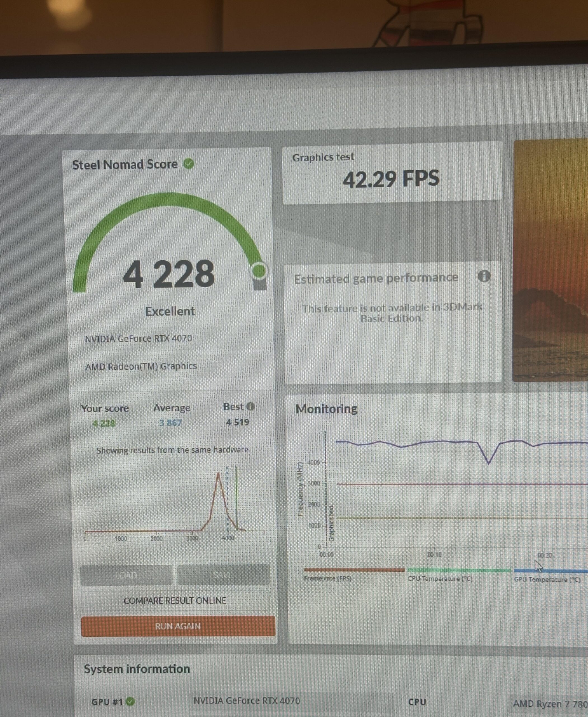Click the System information heading
This screenshot has height=717, width=588.
pyautogui.click(x=137, y=669)
